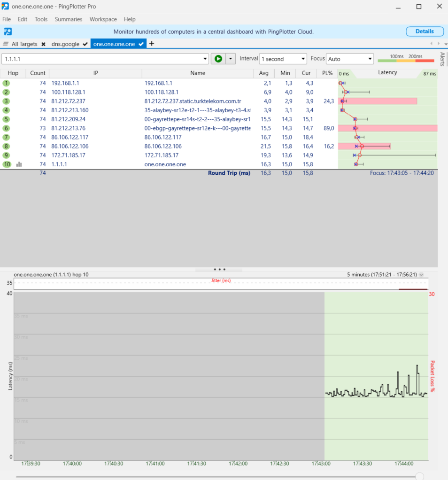Click the Round Trip (ms) summary label
This screenshot has width=448, height=480.
(x=229, y=173)
